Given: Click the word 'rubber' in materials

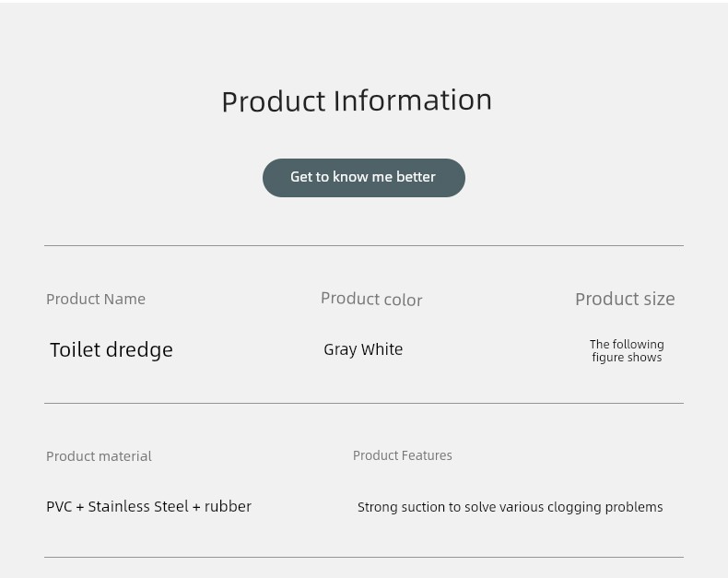Looking at the screenshot, I should tap(228, 506).
